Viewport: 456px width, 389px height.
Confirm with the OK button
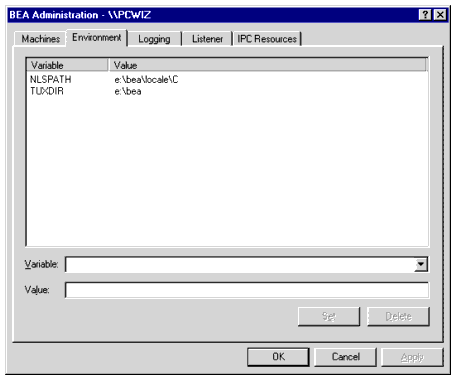point(278,357)
